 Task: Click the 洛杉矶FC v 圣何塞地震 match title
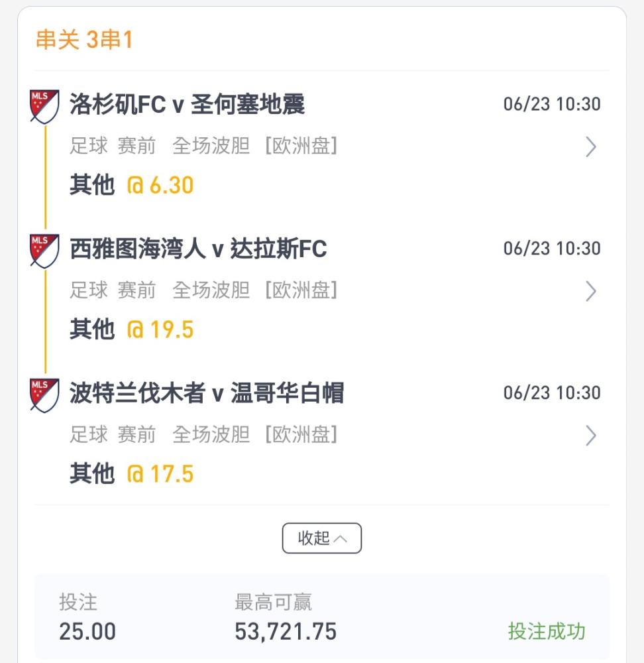coord(188,104)
